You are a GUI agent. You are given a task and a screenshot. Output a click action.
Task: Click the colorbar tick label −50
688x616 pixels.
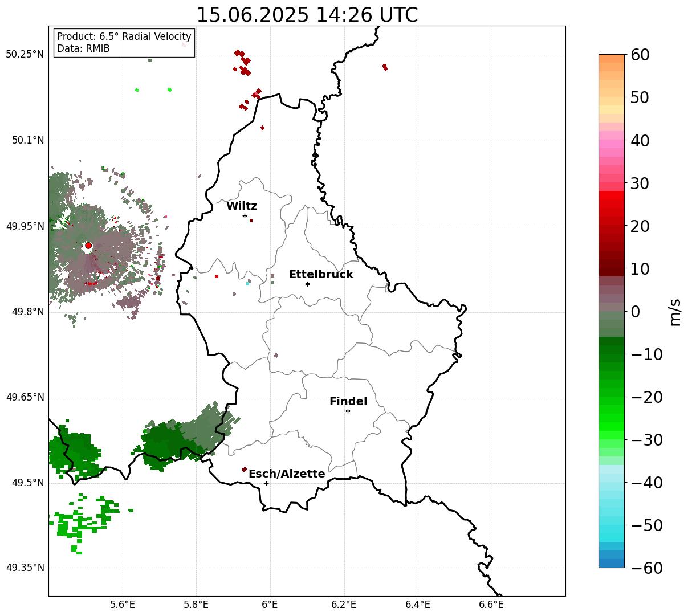[646, 525]
